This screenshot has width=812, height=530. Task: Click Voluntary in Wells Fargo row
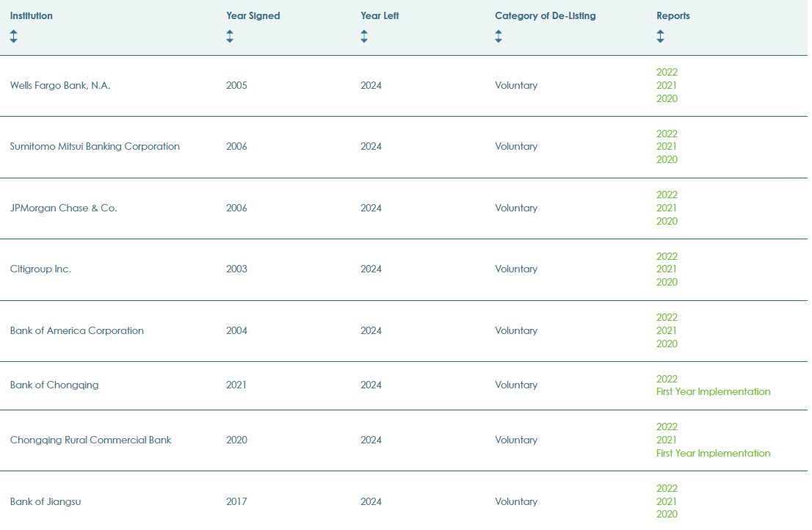click(516, 85)
